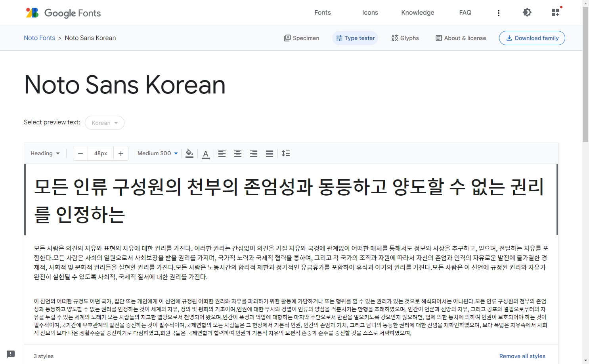Image resolution: width=589 pixels, height=364 pixels.
Task: Click the '3 styles' count label
Action: (x=44, y=356)
